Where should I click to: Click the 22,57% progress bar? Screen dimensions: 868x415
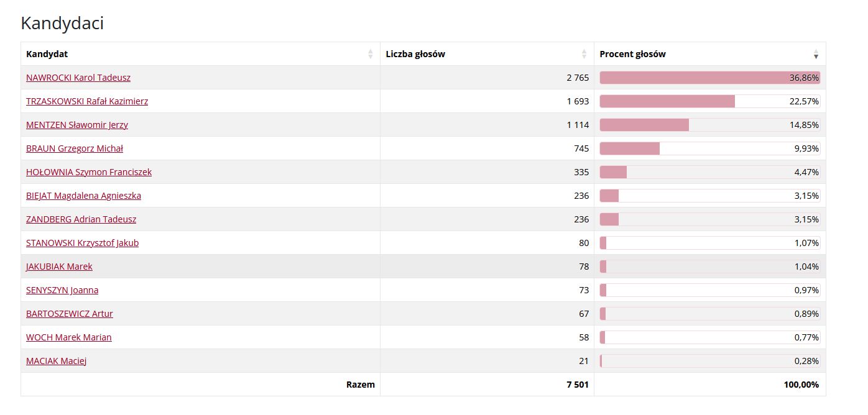coord(709,101)
